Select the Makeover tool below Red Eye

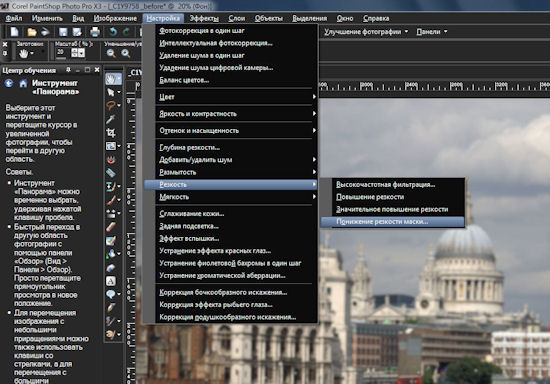111,173
